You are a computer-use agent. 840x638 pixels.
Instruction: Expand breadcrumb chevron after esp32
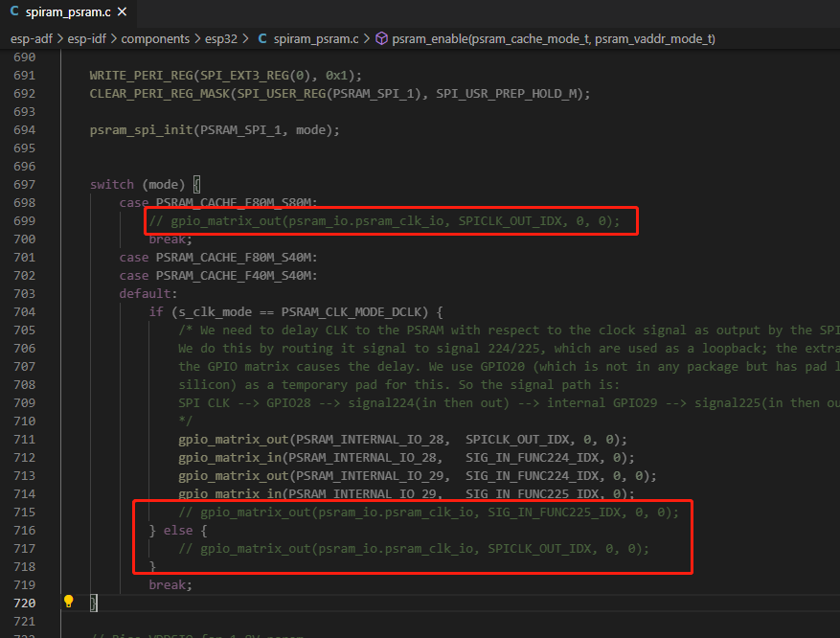coord(245,39)
